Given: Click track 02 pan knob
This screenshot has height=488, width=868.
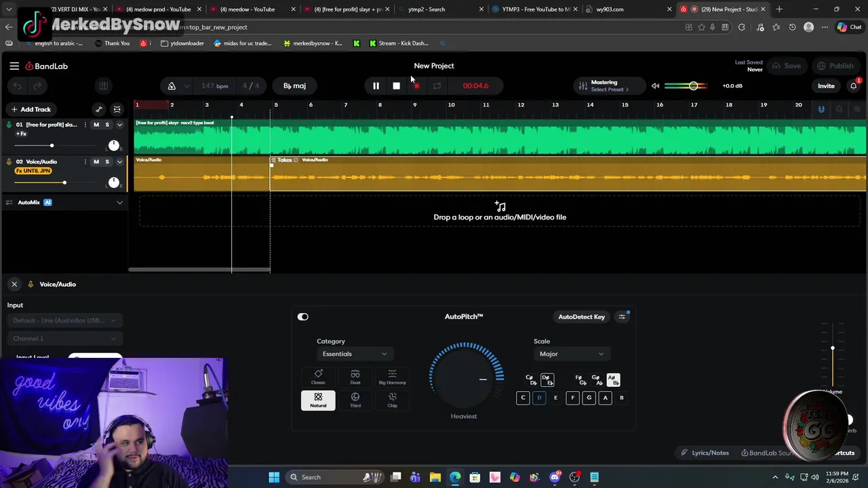Looking at the screenshot, I should click(114, 182).
